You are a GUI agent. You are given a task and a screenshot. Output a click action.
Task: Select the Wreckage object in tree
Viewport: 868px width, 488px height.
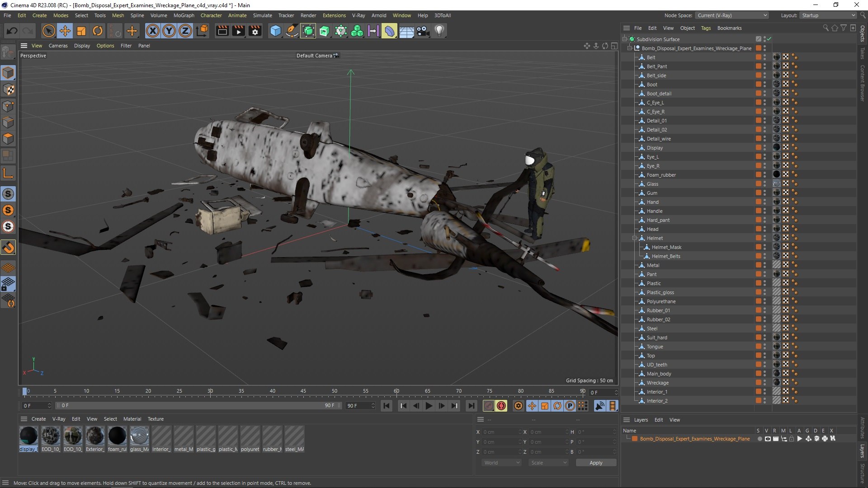pos(657,383)
